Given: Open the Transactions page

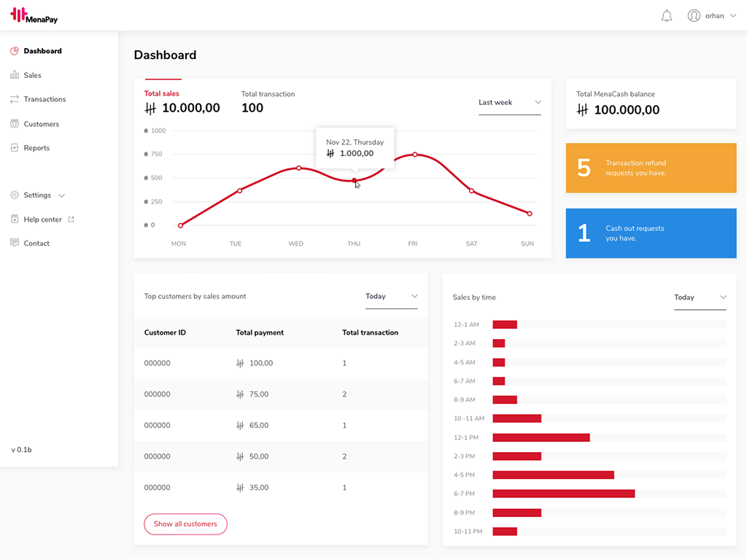Looking at the screenshot, I should [44, 99].
